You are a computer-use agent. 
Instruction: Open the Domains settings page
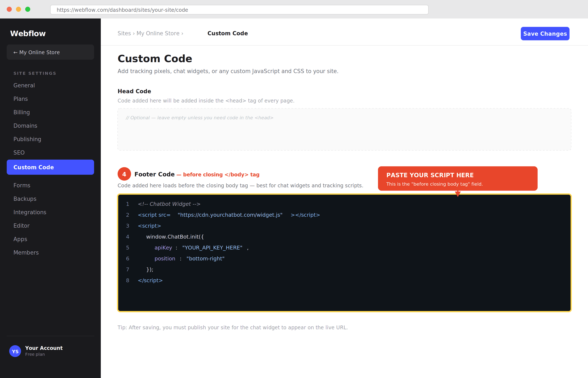[x=25, y=125]
